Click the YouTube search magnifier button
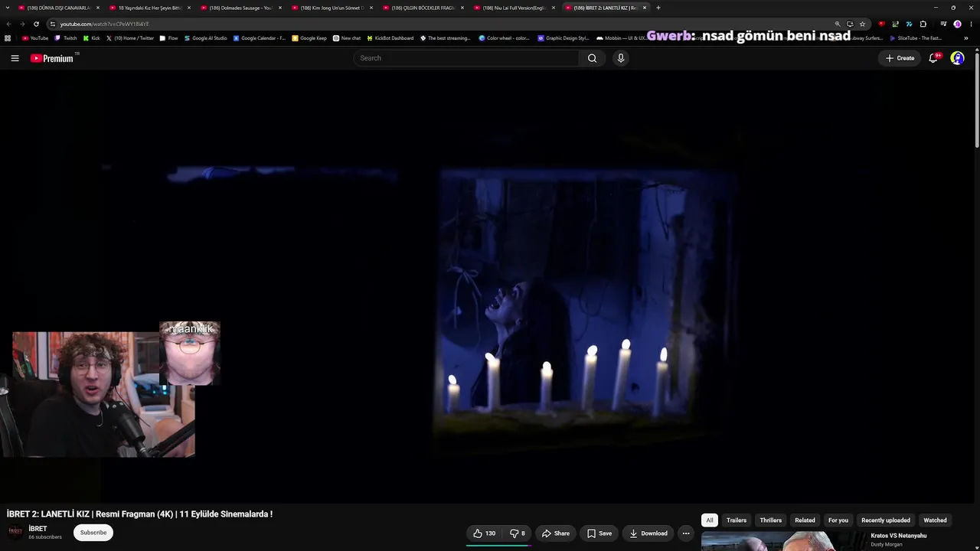The image size is (980, 551). point(592,58)
